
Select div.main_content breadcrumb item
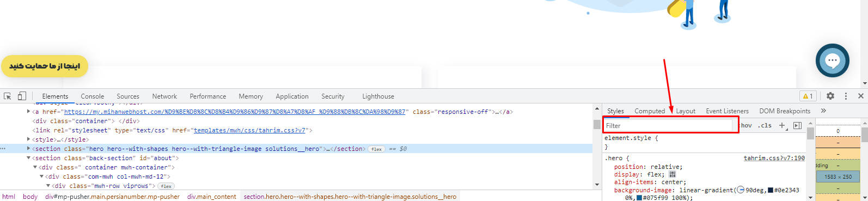tap(212, 197)
